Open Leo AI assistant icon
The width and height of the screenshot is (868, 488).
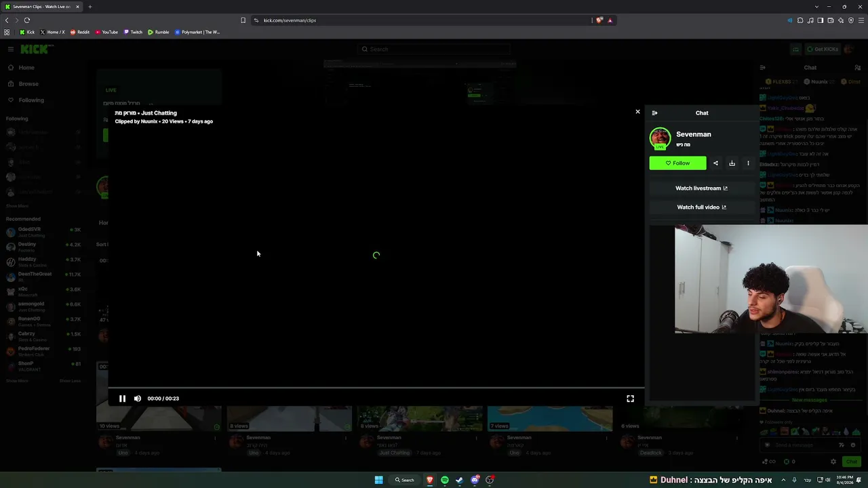(841, 20)
